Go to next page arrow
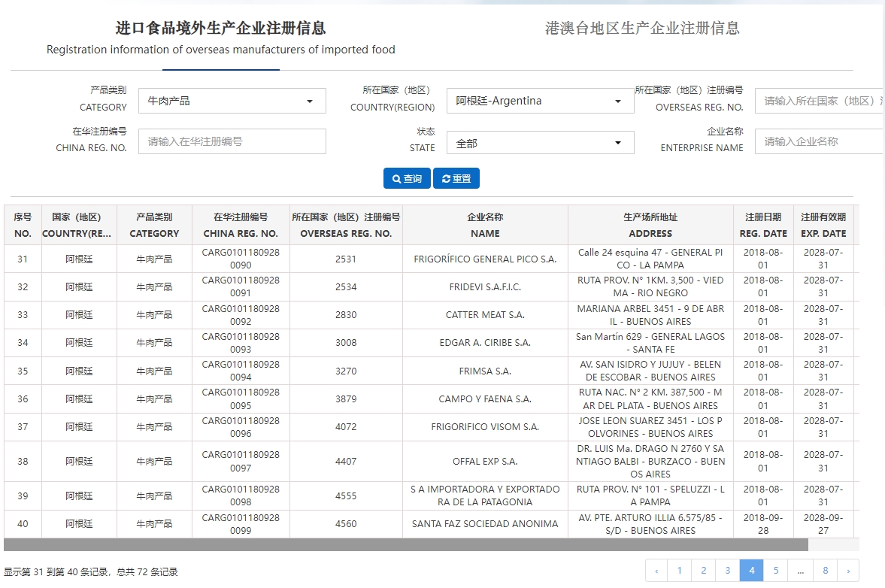The width and height of the screenshot is (885, 588). 848,571
